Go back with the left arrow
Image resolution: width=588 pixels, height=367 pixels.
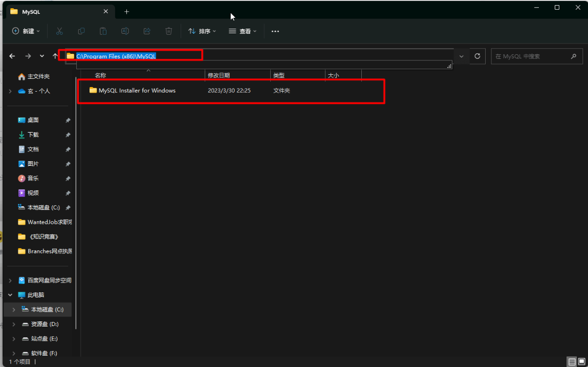point(12,56)
